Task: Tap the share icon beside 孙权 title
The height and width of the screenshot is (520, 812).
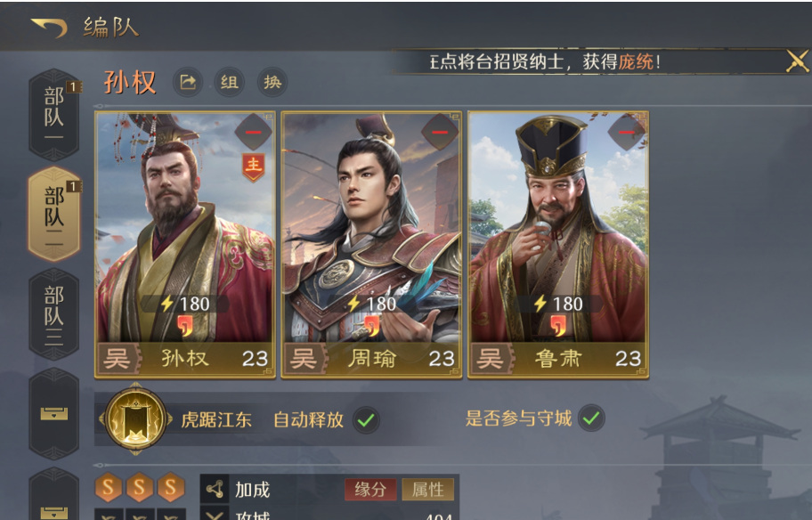Action: tap(188, 82)
